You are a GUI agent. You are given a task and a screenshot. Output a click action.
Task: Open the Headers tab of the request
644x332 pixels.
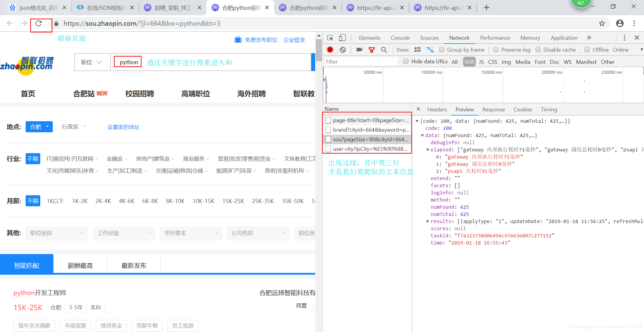437,110
